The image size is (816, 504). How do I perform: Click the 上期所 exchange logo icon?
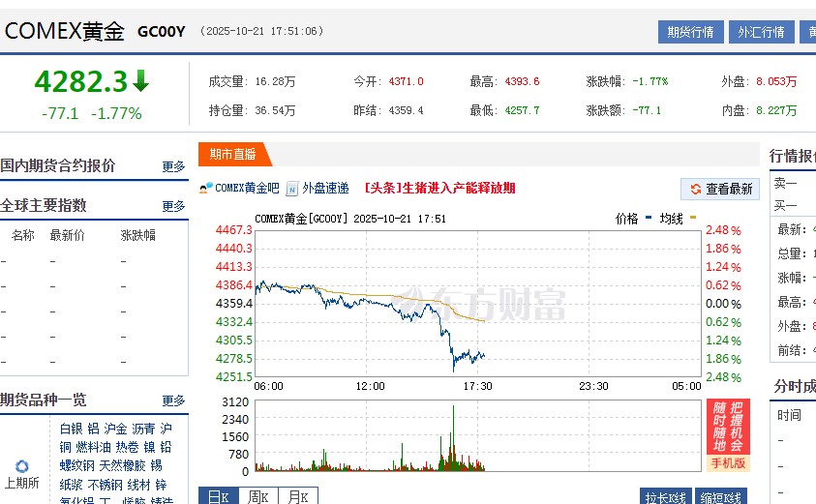pos(22,466)
